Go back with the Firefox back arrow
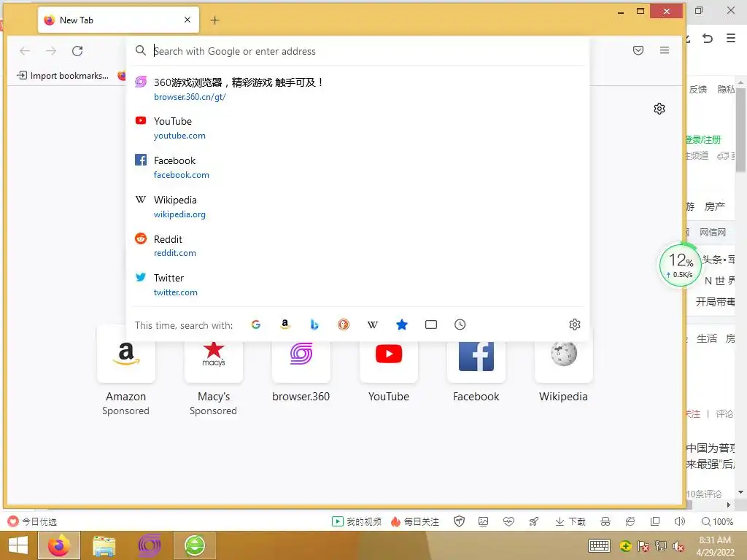Image resolution: width=747 pixels, height=560 pixels. pos(25,51)
